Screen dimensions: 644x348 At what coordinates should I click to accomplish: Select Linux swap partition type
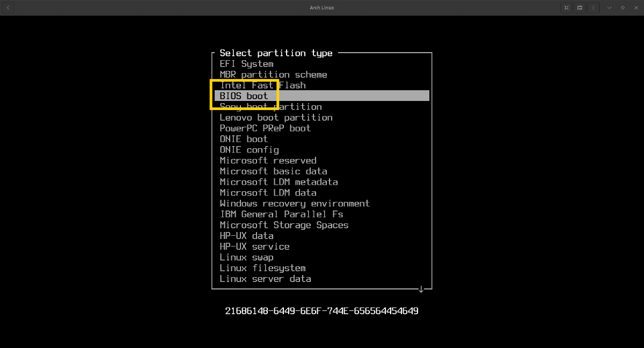pos(246,257)
